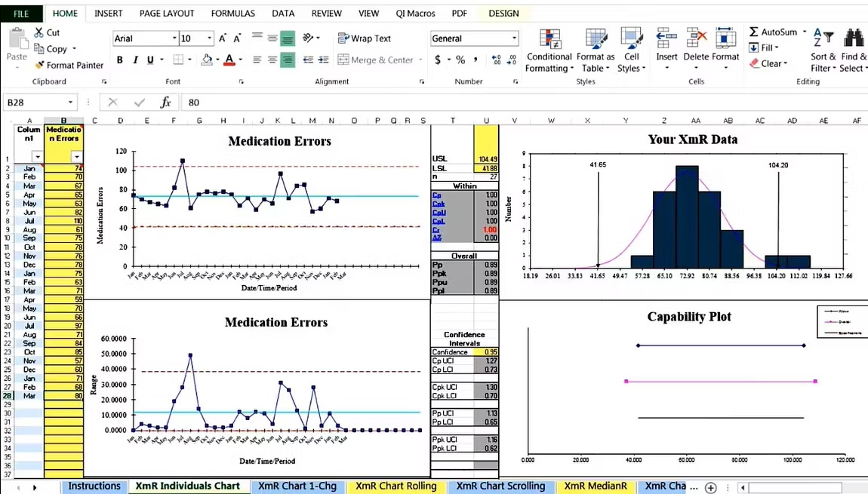Open Cell Styles gallery

(632, 51)
